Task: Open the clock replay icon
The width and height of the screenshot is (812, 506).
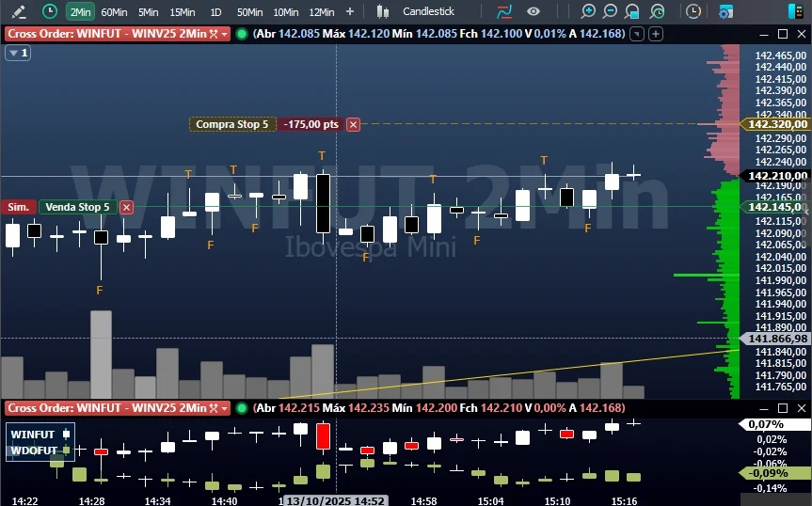Action: (693, 11)
